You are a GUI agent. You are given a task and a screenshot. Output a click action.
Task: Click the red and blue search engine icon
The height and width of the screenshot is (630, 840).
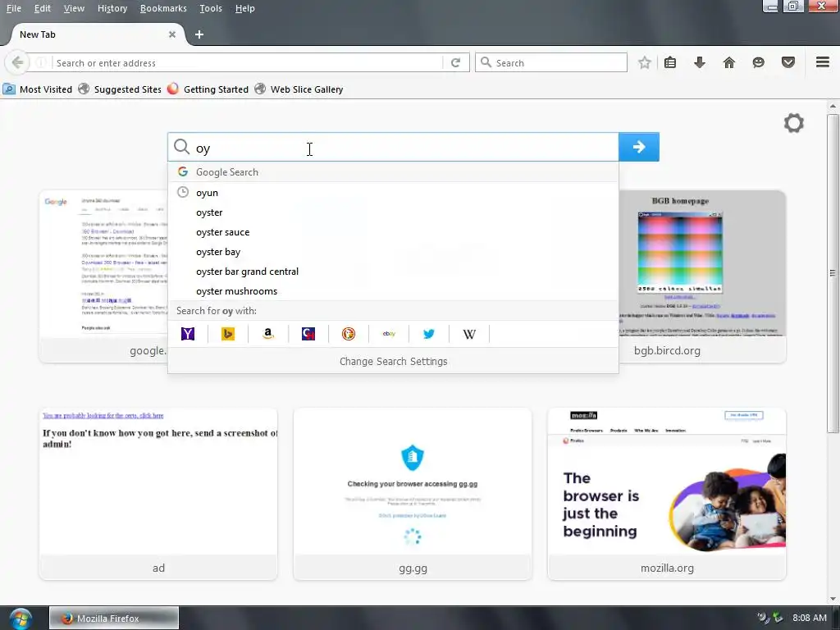point(308,334)
